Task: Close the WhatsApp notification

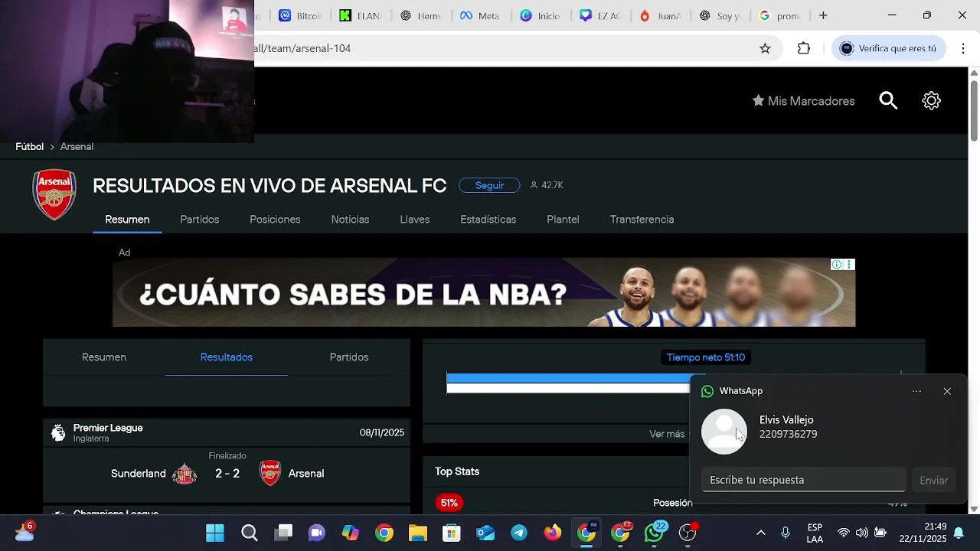Action: [947, 391]
